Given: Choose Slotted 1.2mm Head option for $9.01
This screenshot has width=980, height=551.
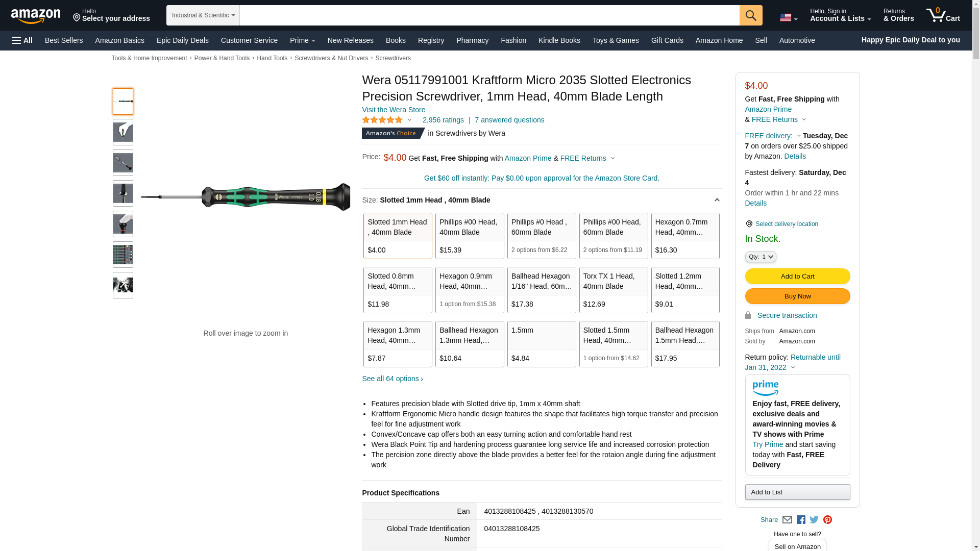Looking at the screenshot, I should [685, 290].
